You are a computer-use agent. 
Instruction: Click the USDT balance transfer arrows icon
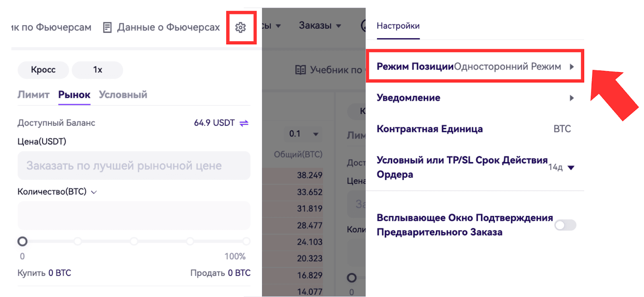point(244,123)
